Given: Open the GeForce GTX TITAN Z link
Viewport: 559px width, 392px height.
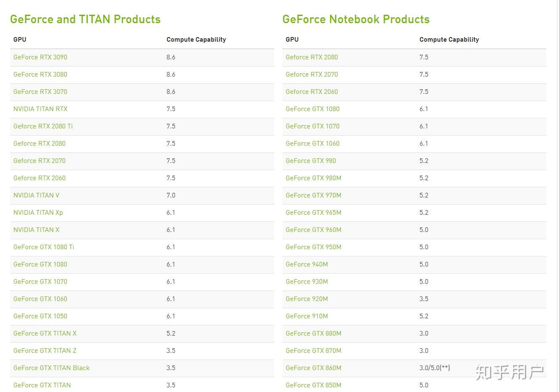Looking at the screenshot, I should pos(45,351).
